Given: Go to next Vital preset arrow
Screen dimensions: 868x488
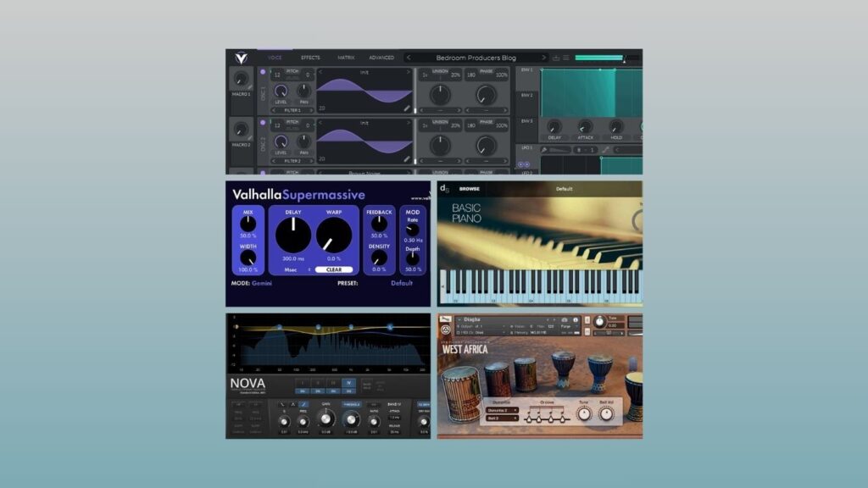Looking at the screenshot, I should (x=543, y=58).
